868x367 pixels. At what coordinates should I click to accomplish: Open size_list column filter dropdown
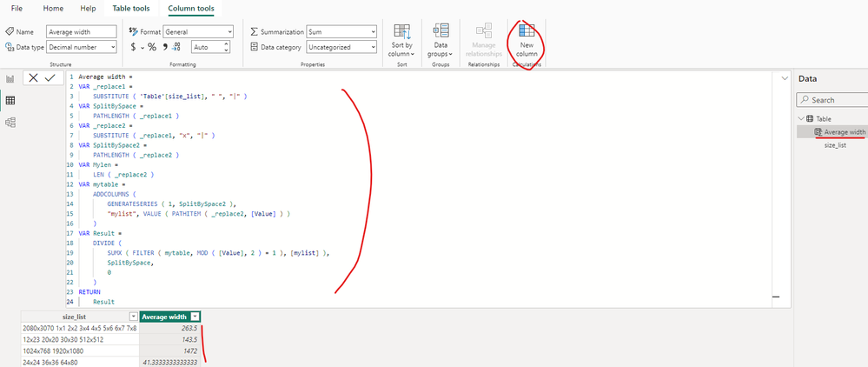click(133, 317)
